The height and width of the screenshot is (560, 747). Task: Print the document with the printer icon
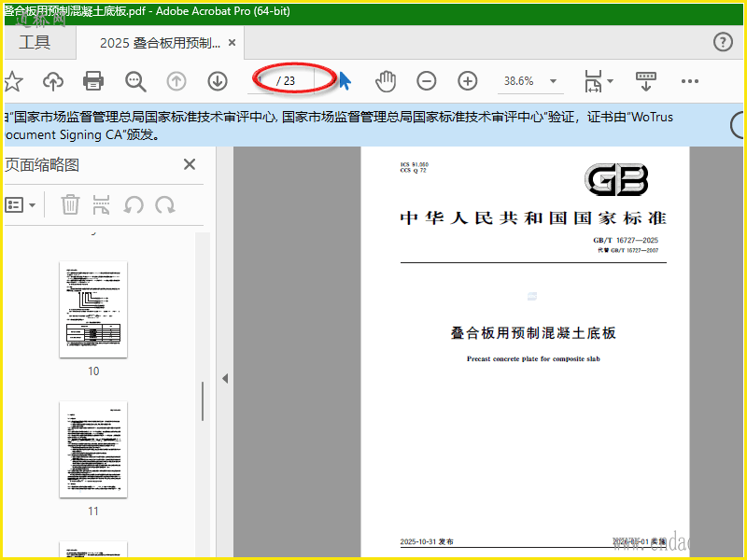click(93, 81)
